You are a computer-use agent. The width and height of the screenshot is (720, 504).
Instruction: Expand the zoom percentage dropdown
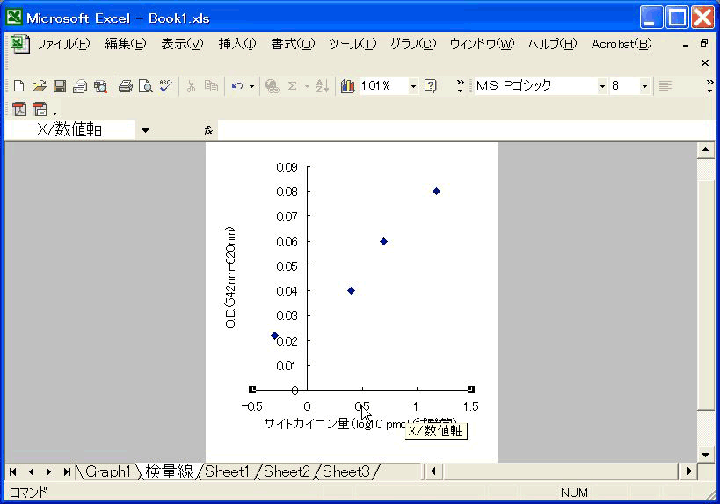[x=413, y=87]
